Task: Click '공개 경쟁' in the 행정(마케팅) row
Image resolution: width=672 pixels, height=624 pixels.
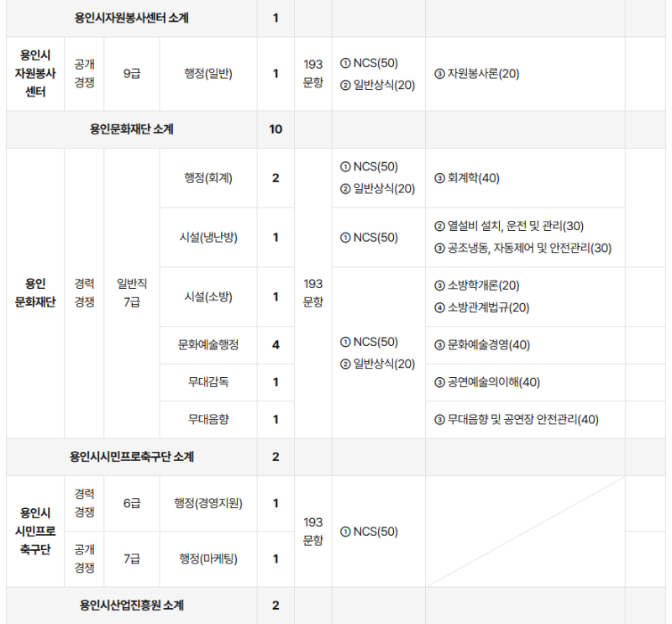Action: (x=84, y=558)
